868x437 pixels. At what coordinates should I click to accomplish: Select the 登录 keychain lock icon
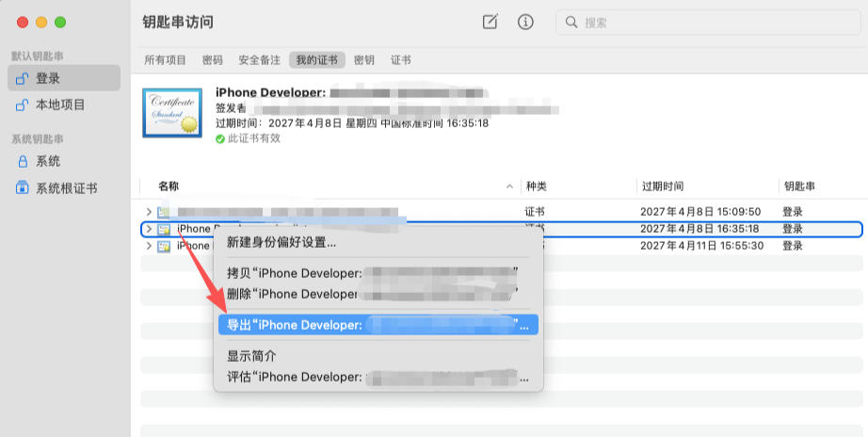click(x=23, y=78)
